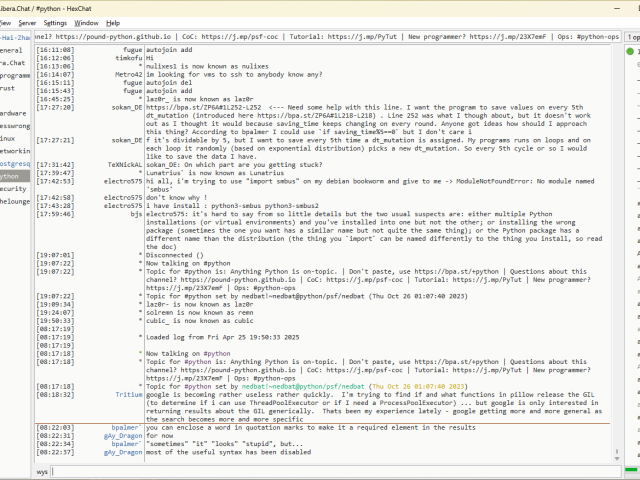Viewport: 640px width, 480px height.
Task: Select the hardware channel in sidebar
Action: (x=13, y=112)
